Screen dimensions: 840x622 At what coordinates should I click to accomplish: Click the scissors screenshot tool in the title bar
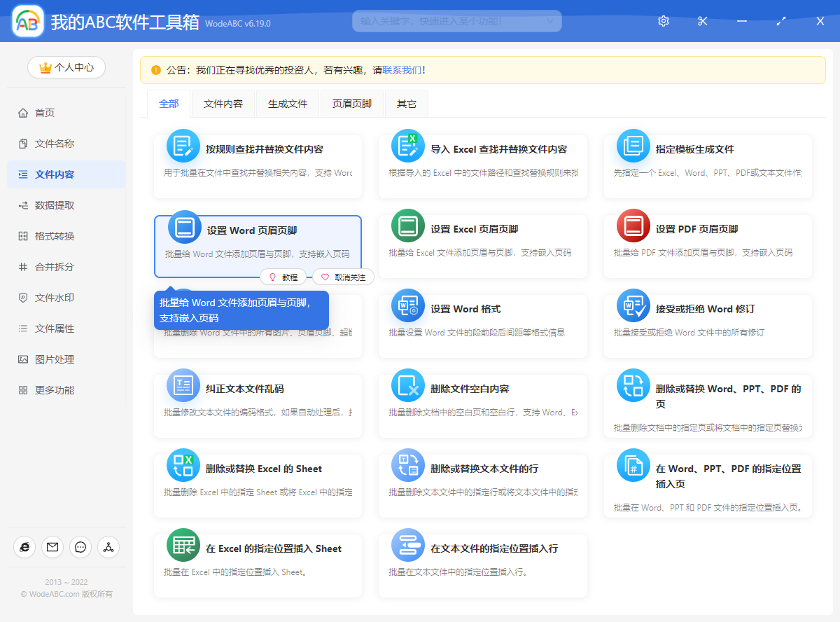tap(702, 21)
